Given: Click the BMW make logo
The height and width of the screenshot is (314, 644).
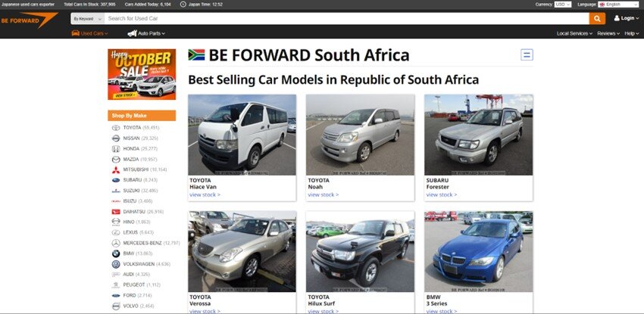Looking at the screenshot, I should click(x=116, y=253).
